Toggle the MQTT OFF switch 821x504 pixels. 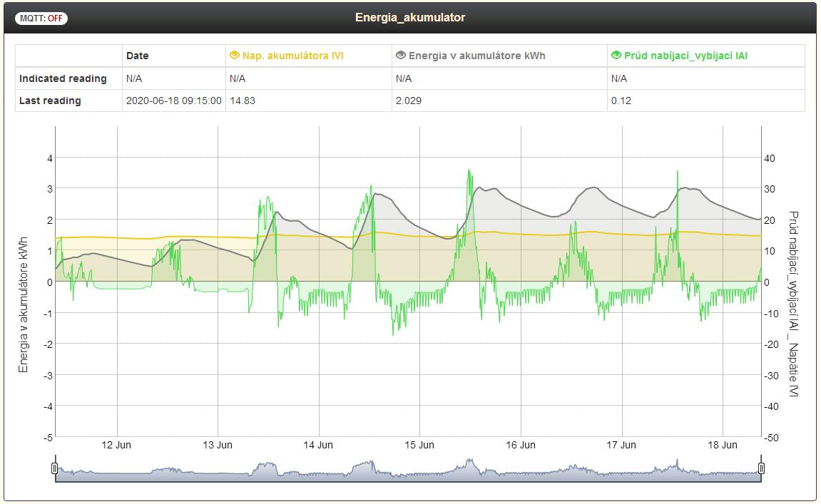click(41, 19)
